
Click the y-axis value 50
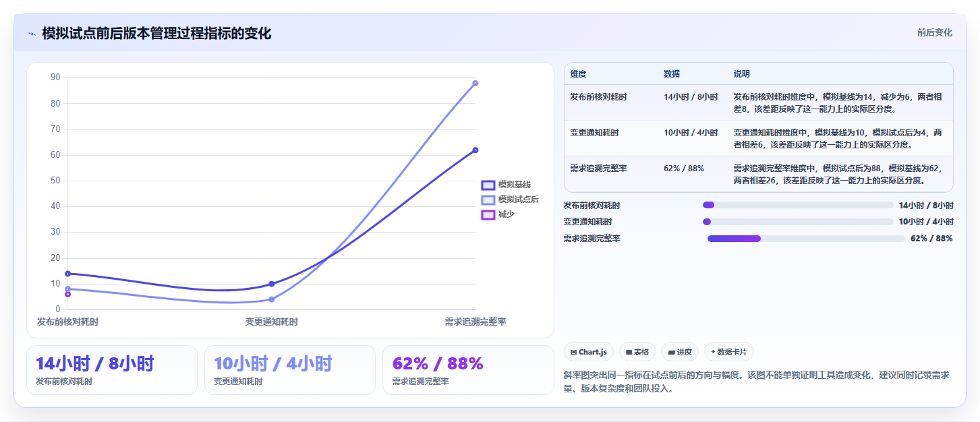pyautogui.click(x=55, y=181)
